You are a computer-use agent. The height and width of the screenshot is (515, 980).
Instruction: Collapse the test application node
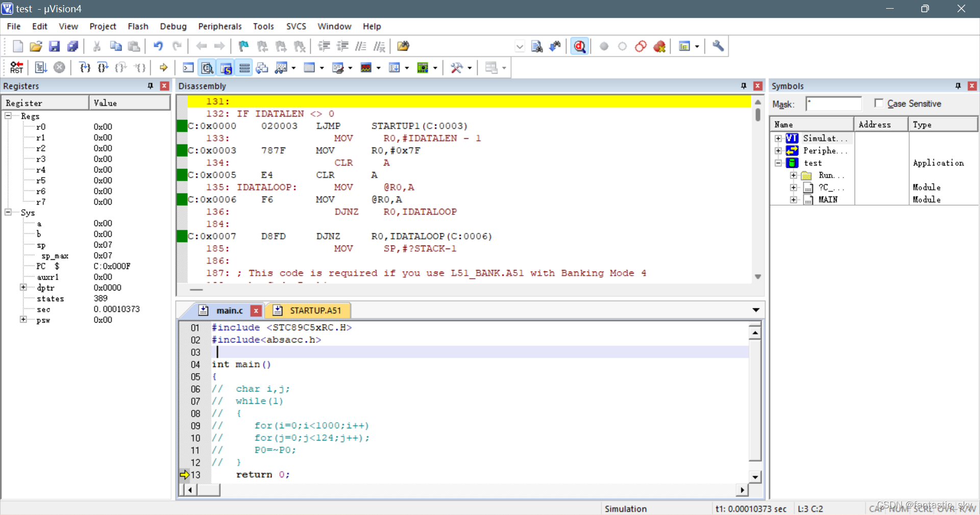pyautogui.click(x=778, y=163)
